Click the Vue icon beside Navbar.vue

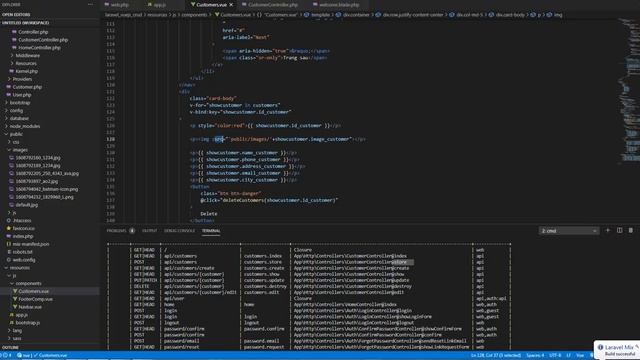15,307
